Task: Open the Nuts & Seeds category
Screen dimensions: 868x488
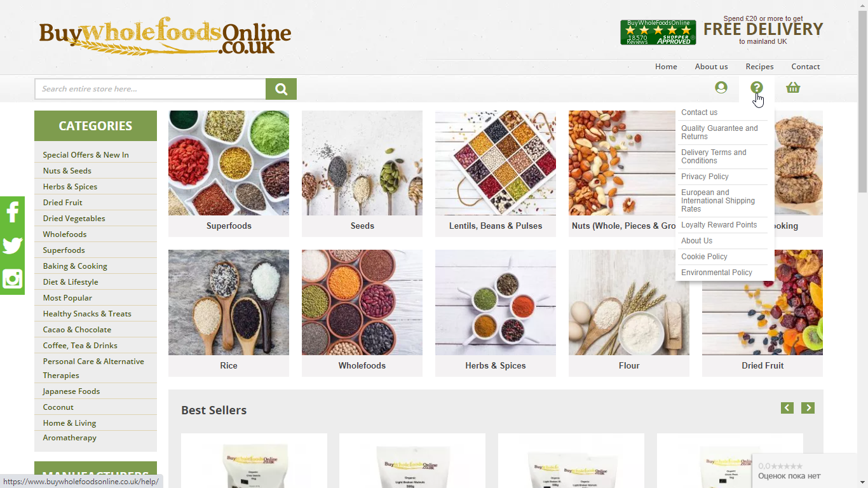Action: point(67,171)
